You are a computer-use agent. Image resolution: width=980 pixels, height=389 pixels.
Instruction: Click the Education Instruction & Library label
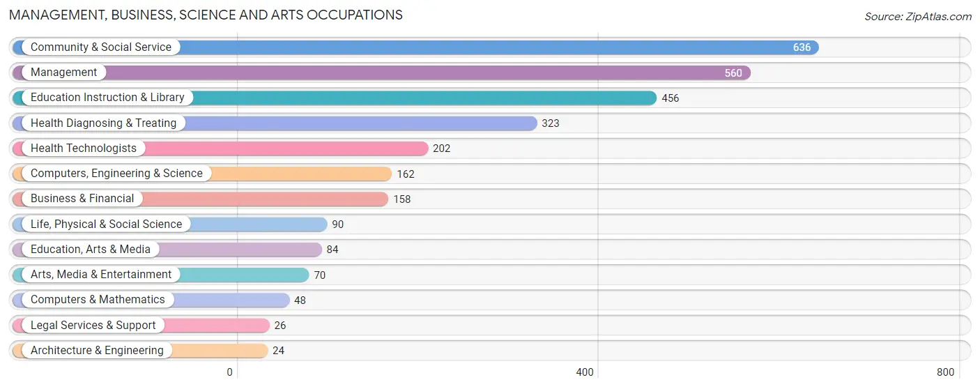tap(107, 98)
